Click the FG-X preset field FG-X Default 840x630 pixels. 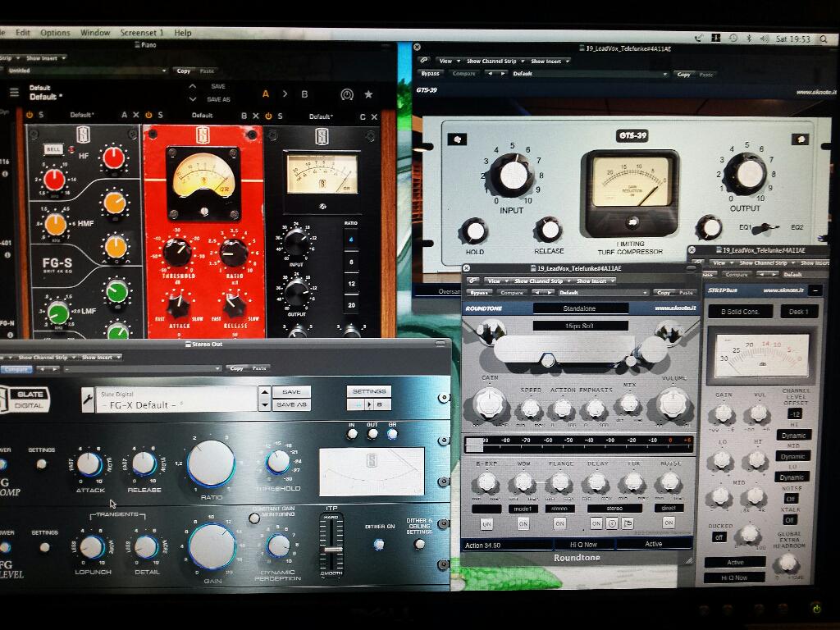point(177,399)
